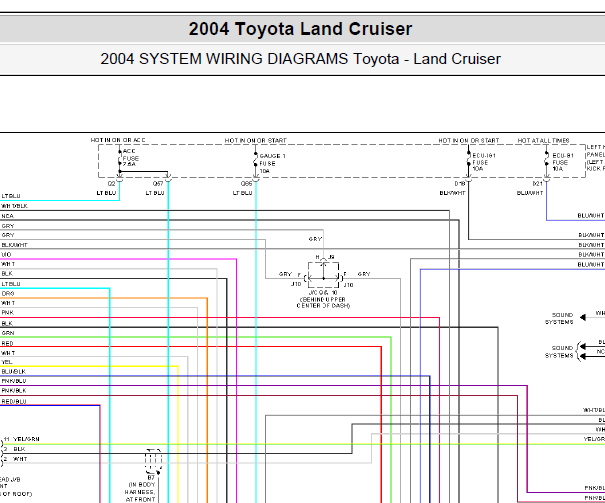Click the PNK wire label
Viewport: 605px width, 503px height.
7,312
